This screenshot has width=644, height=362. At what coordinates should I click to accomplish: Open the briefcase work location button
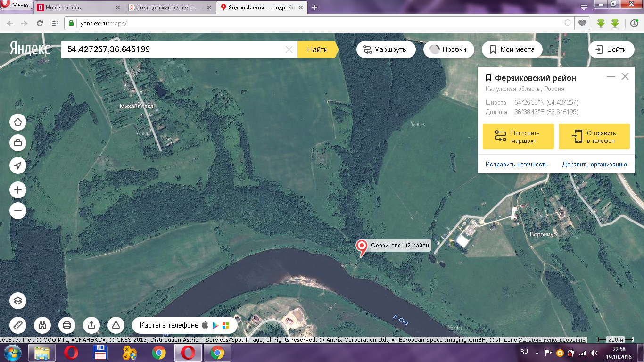click(18, 142)
